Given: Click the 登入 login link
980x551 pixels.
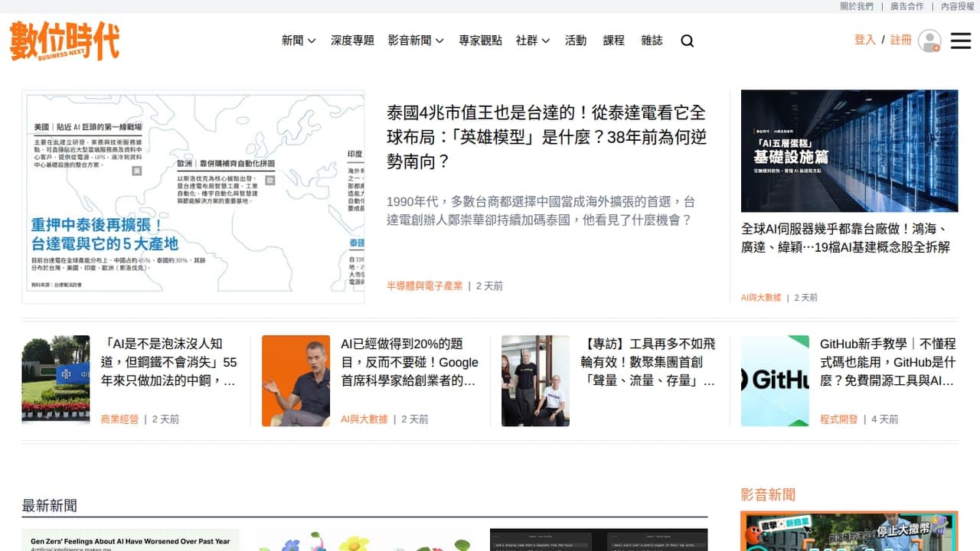Looking at the screenshot, I should click(865, 40).
